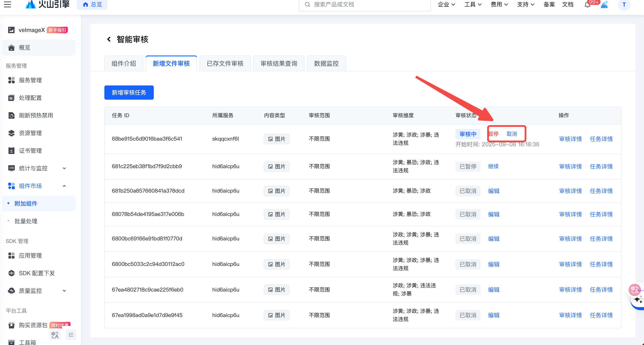Click the sidebar collapse icon at bottom

(x=71, y=335)
